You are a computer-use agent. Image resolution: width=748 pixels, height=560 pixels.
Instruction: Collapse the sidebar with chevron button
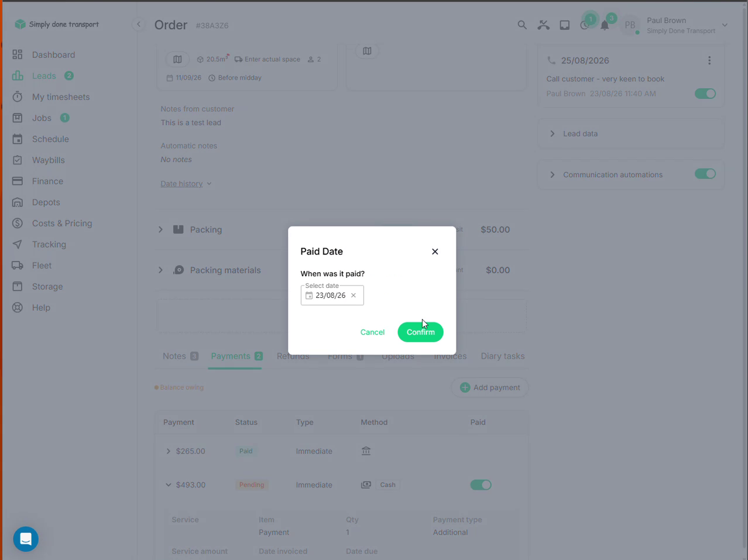(139, 25)
